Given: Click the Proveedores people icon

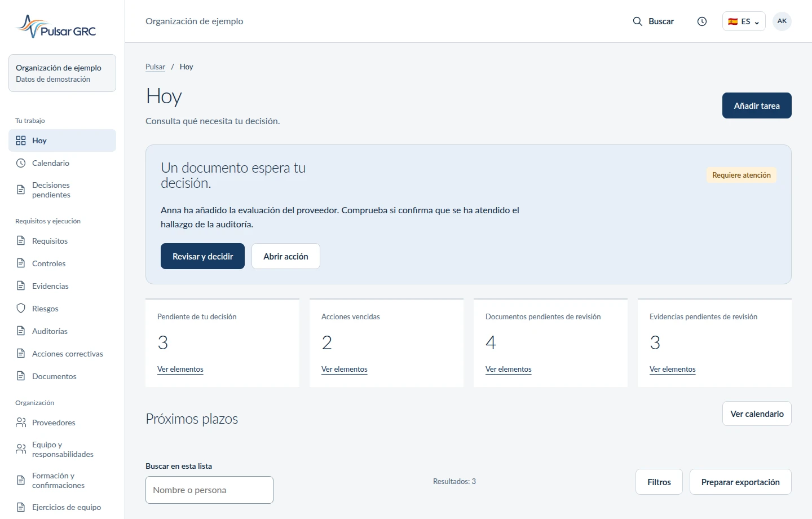Looking at the screenshot, I should coord(21,423).
